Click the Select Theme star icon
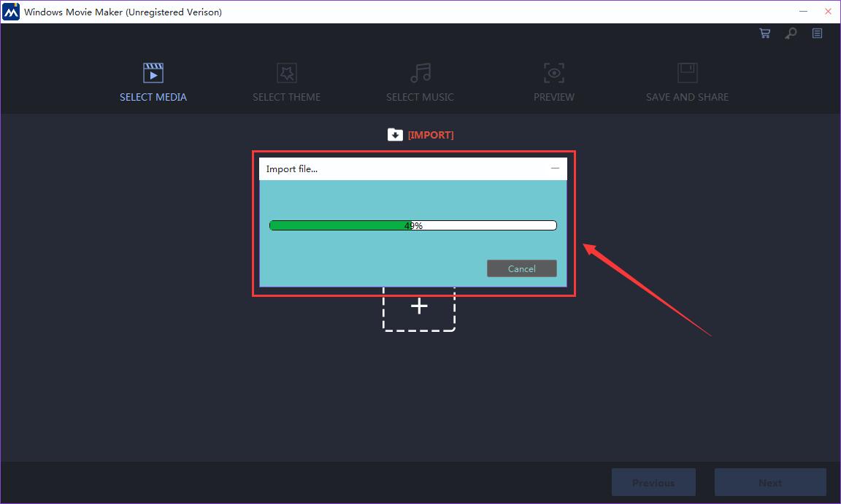 pos(286,73)
